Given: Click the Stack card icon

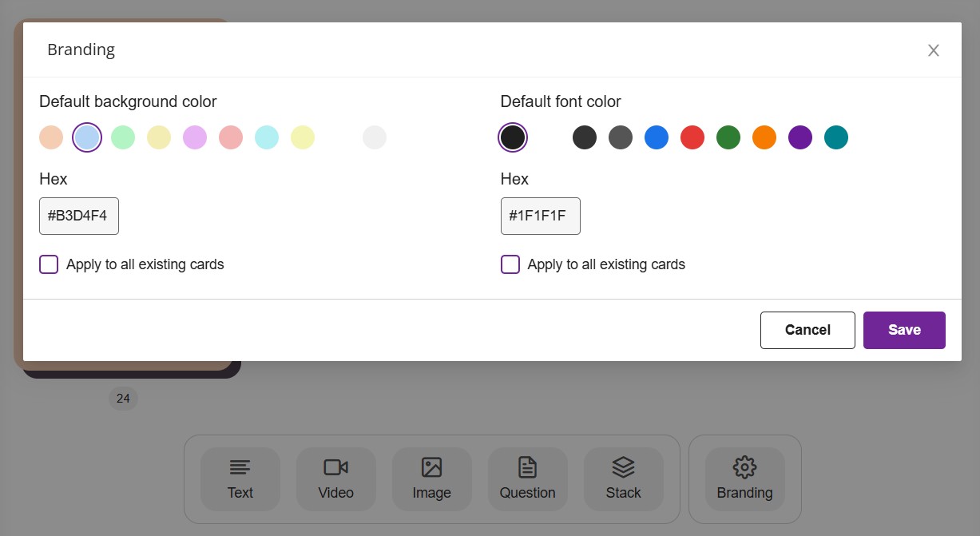Looking at the screenshot, I should (623, 479).
